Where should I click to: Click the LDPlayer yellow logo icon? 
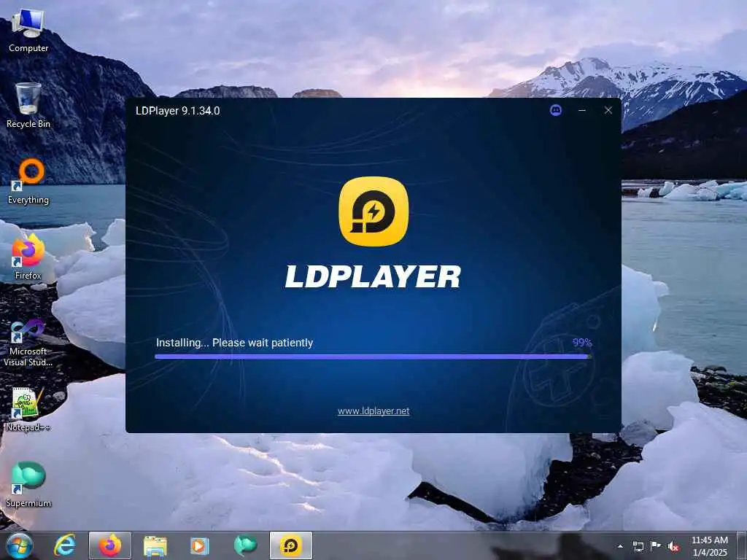[x=373, y=211]
